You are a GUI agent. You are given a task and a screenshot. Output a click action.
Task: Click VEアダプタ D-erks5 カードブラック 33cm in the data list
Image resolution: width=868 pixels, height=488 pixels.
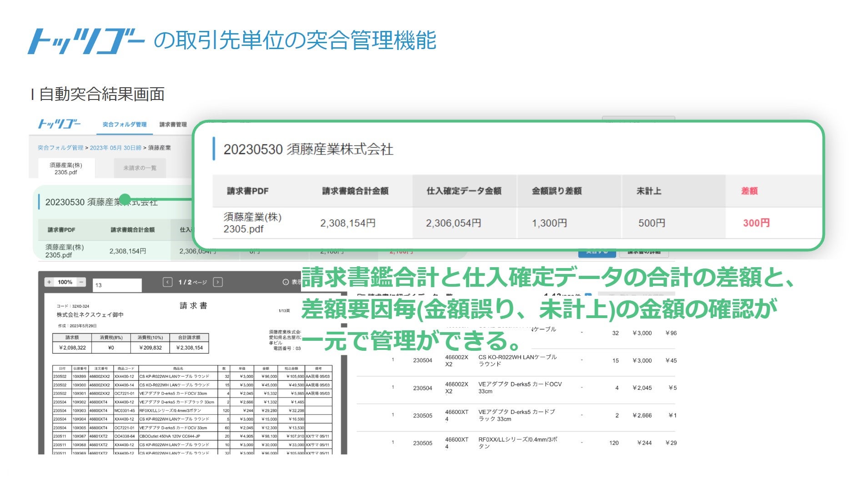point(517,415)
